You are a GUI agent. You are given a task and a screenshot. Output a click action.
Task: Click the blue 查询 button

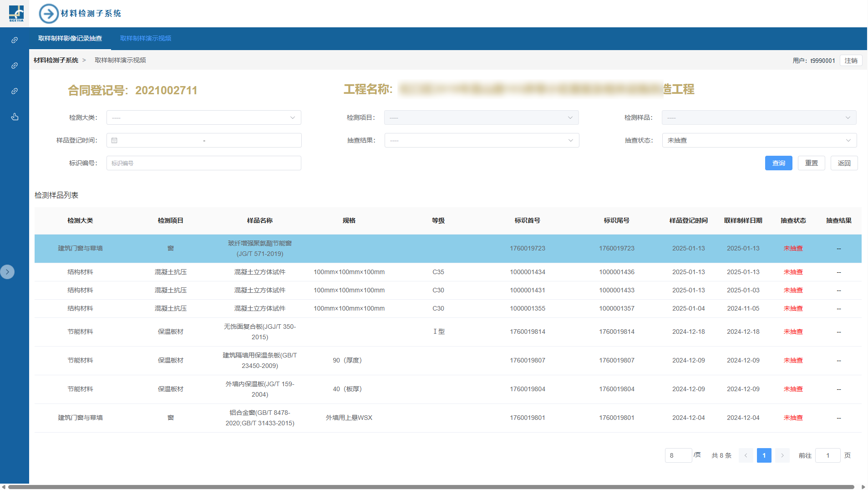point(778,163)
